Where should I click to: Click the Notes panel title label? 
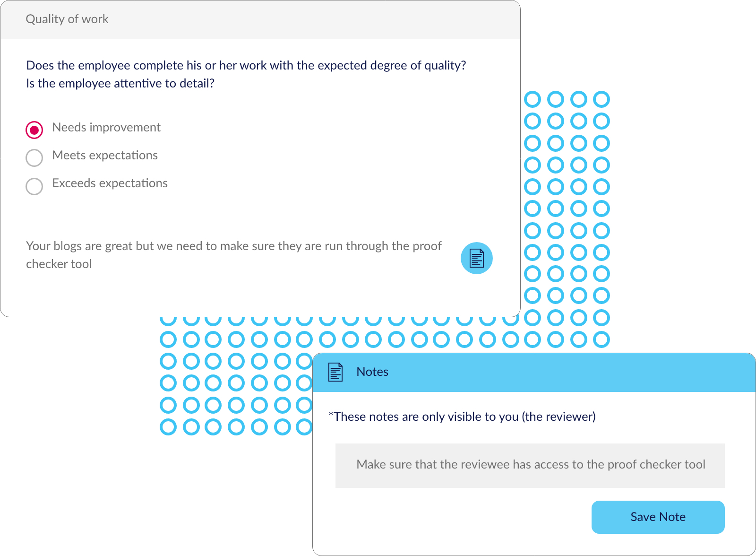tap(372, 372)
